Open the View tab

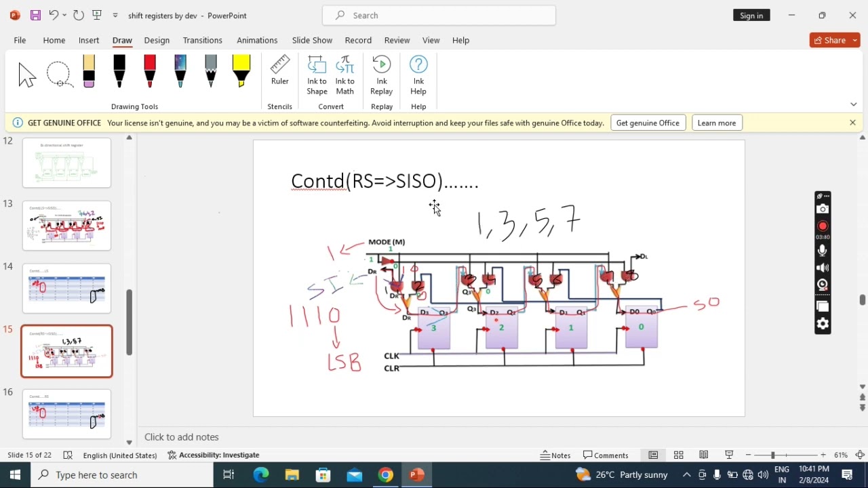431,40
